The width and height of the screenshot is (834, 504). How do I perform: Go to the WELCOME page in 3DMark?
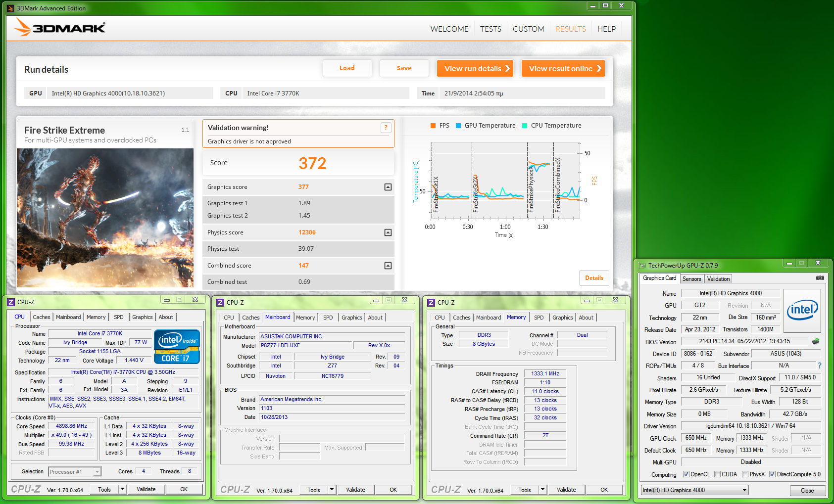pyautogui.click(x=449, y=29)
